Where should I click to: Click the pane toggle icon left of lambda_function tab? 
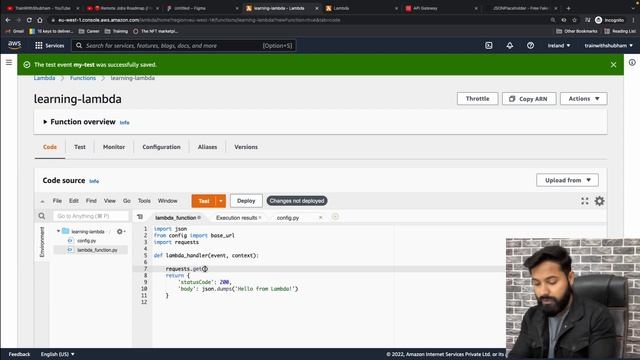140,217
